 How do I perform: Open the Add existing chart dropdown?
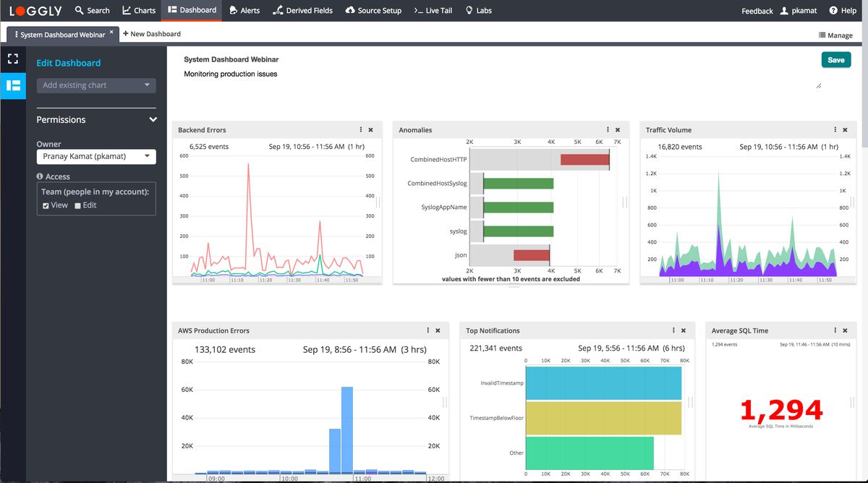95,85
